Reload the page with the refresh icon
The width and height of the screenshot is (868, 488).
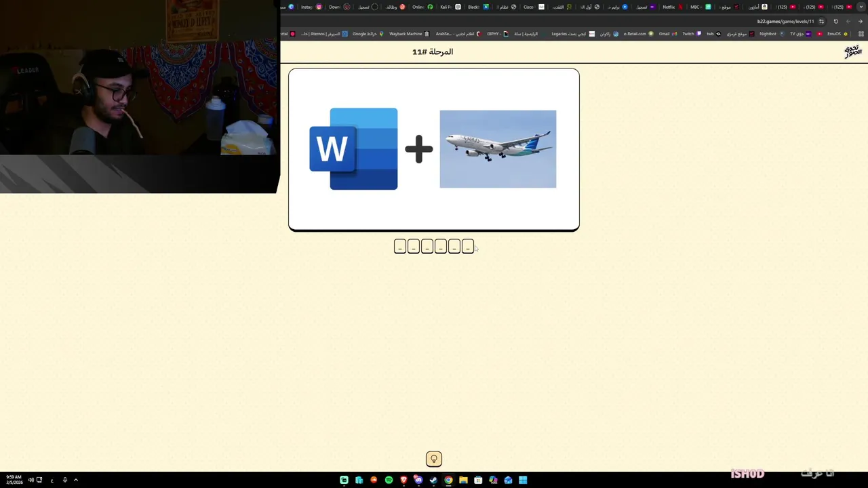tap(836, 21)
